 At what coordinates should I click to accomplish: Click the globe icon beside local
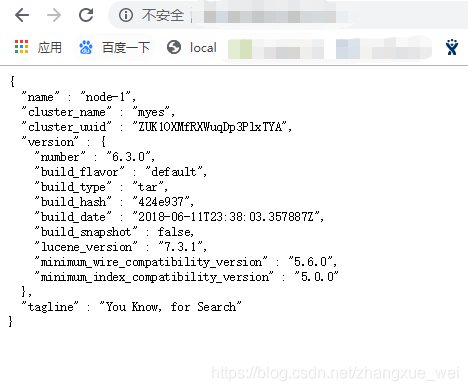point(174,47)
